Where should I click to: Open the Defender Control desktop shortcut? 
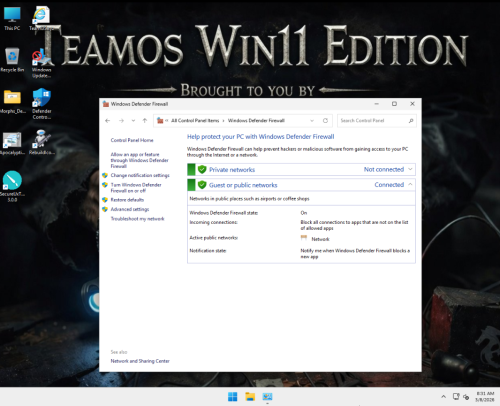pyautogui.click(x=42, y=103)
